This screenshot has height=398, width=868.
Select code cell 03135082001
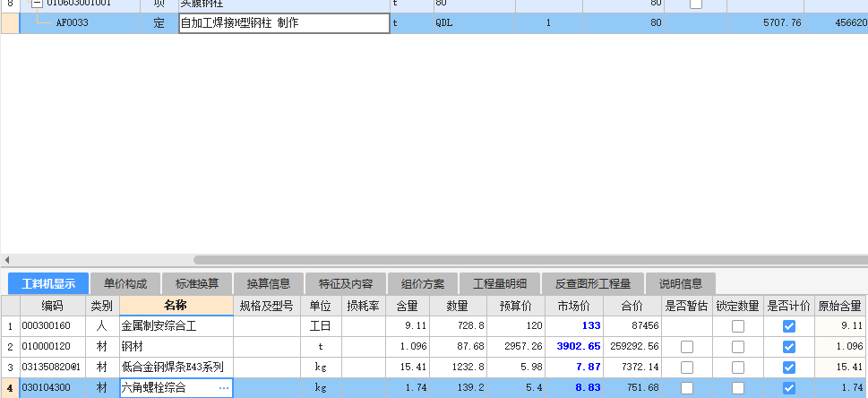click(53, 368)
